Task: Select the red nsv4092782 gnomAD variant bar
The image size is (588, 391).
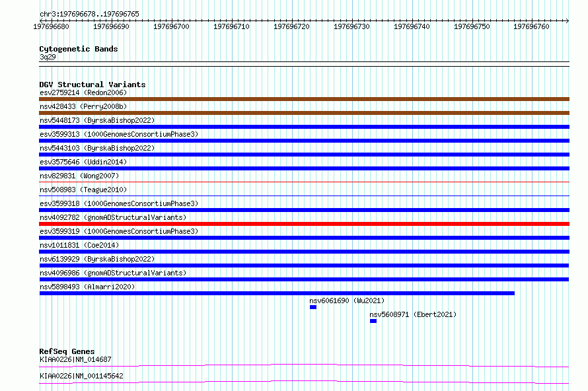Action: pyautogui.click(x=304, y=224)
